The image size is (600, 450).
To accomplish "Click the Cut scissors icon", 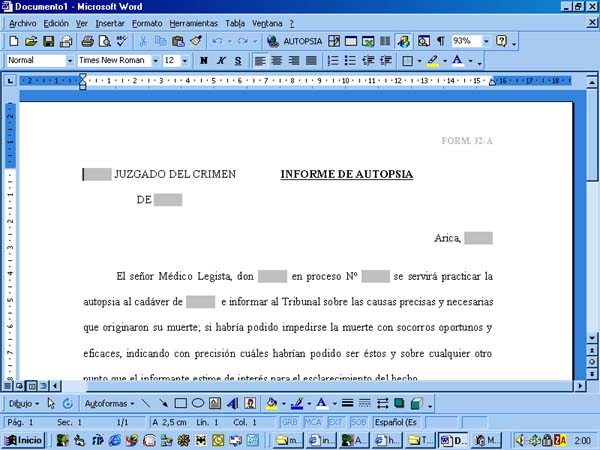I will 143,41.
